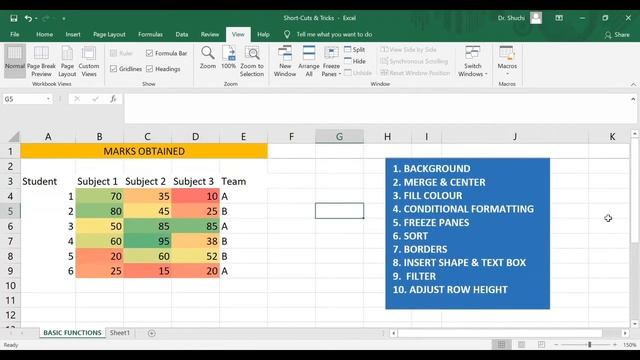
Task: Click Arrange All windows
Action: click(309, 61)
